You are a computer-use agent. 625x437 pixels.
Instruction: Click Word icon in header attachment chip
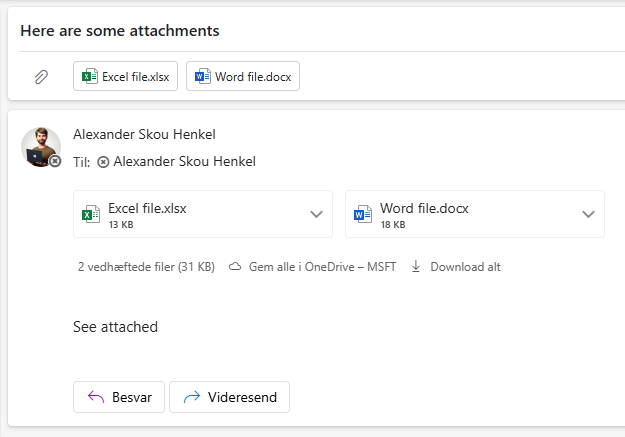202,76
